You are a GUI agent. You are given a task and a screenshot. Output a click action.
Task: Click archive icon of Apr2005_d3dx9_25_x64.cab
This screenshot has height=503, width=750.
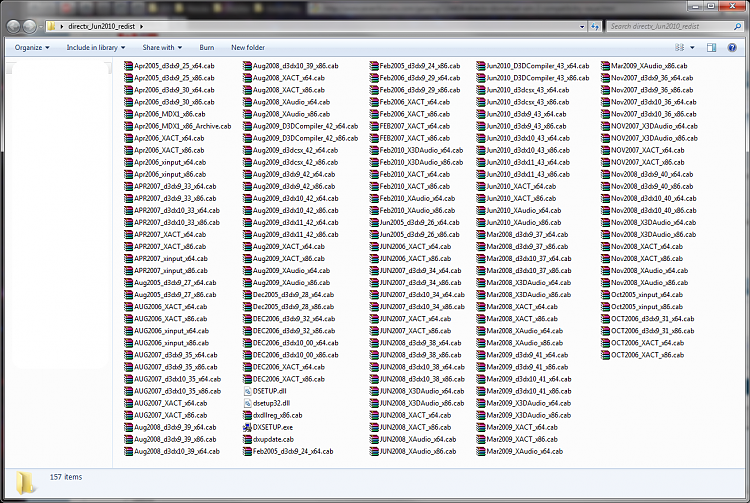(x=128, y=66)
